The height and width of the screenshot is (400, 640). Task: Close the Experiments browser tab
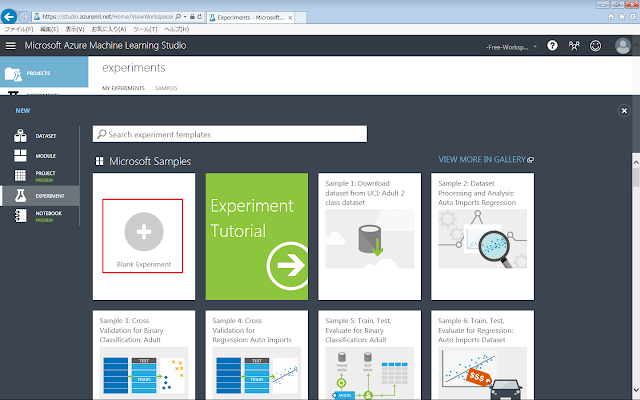click(290, 18)
